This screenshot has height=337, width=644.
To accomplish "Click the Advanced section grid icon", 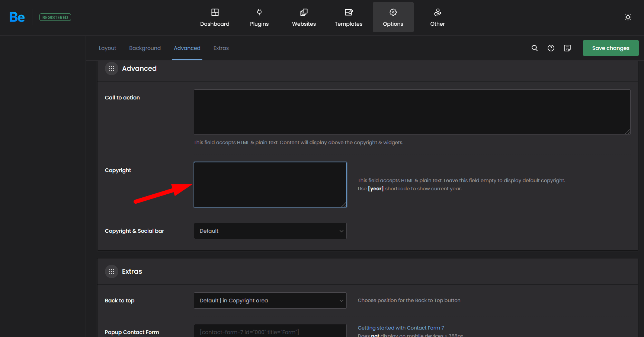I will (112, 69).
